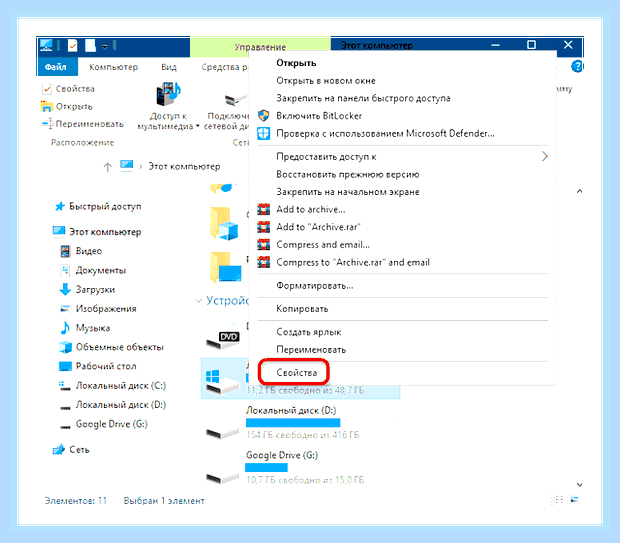Viewport: 620px width, 543px height.
Task: Click the scroll up arrow of file list
Action: coord(579,191)
